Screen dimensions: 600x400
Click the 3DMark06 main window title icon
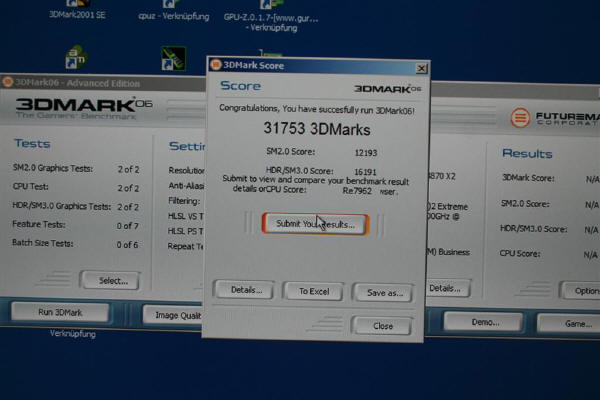coord(7,82)
